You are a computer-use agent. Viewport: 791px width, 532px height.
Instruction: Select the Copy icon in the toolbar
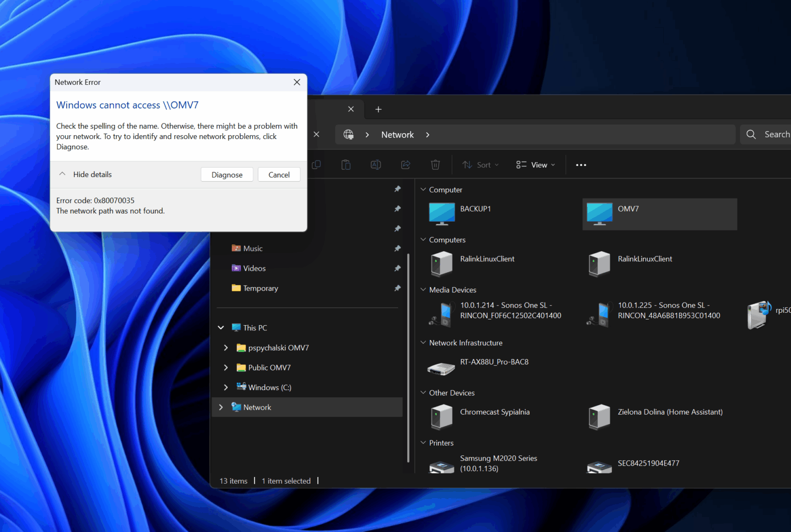pos(316,165)
